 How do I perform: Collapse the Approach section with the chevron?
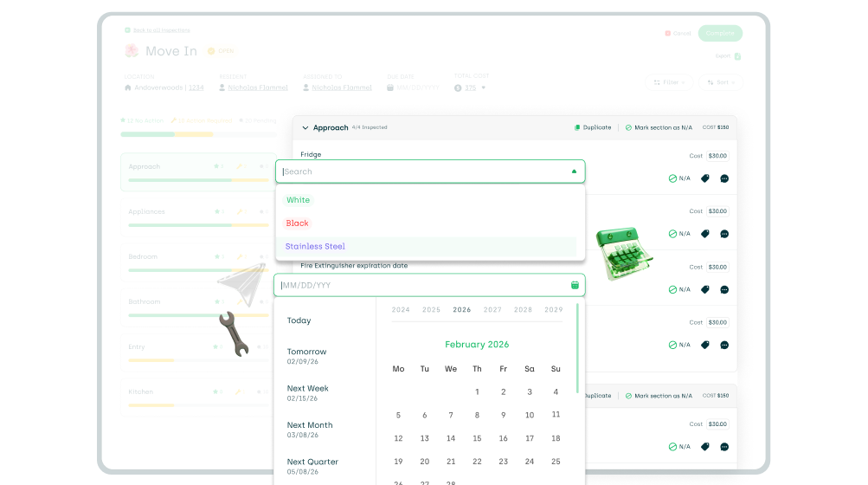pos(305,128)
